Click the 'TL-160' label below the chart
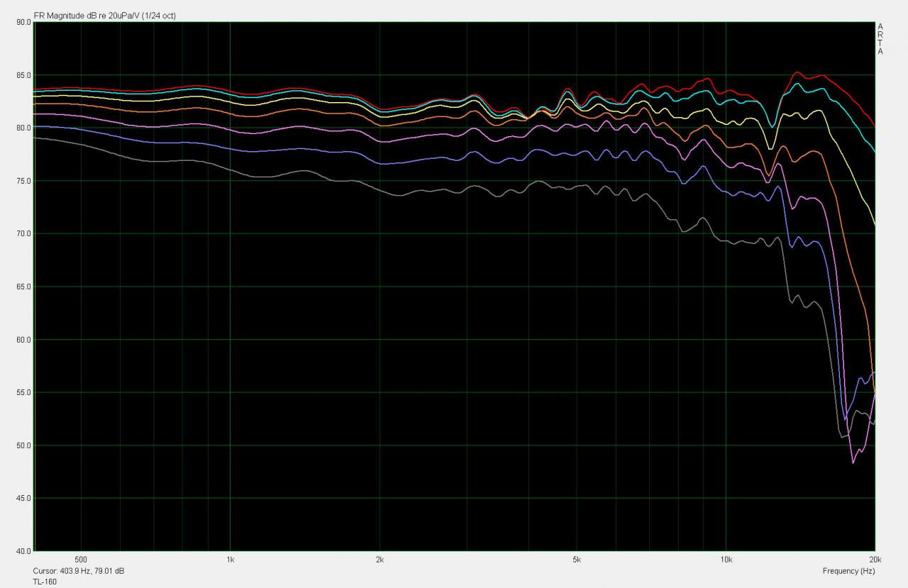Image resolution: width=908 pixels, height=588 pixels. pos(45,582)
